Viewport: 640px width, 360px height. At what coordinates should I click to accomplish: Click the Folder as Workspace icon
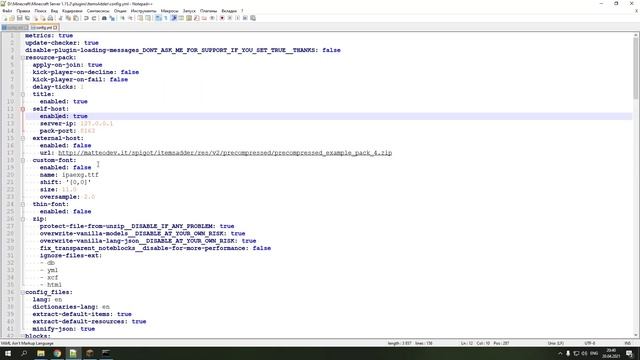click(x=204, y=18)
